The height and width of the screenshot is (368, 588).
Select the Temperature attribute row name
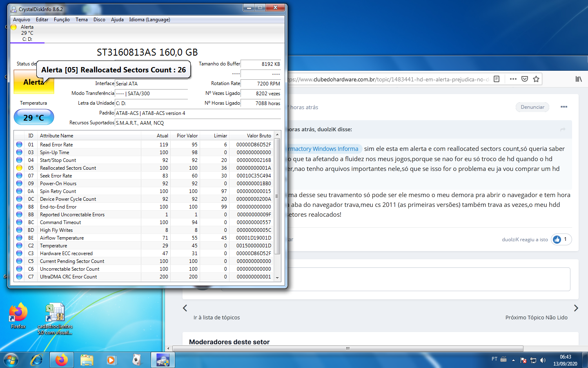click(x=53, y=246)
